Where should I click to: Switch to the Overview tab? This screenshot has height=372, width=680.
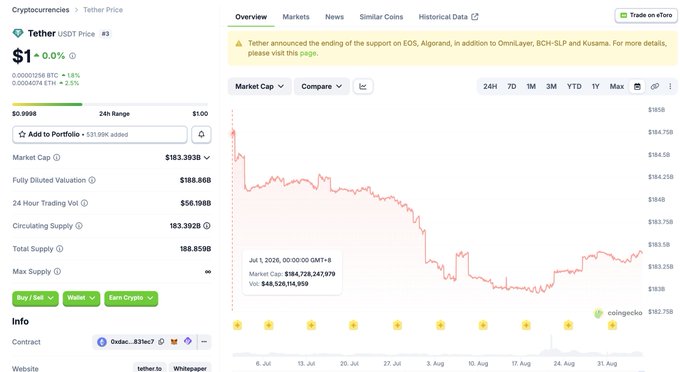pos(251,17)
